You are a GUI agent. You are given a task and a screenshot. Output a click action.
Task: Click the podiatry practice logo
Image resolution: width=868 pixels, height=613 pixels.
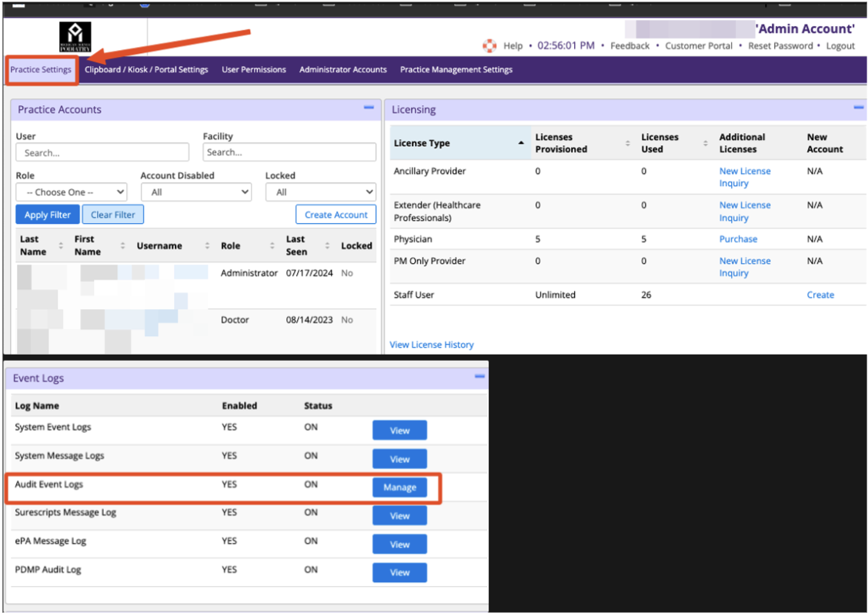pos(75,37)
